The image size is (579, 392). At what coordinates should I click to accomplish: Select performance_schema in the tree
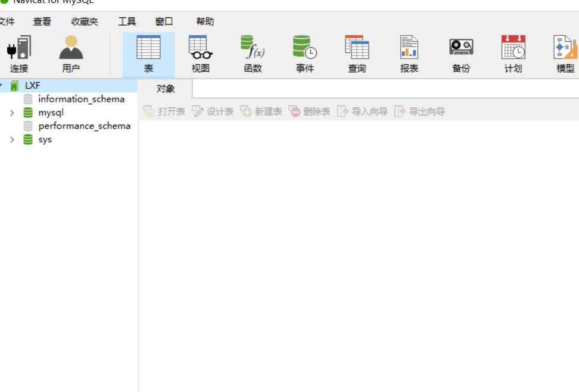[84, 126]
